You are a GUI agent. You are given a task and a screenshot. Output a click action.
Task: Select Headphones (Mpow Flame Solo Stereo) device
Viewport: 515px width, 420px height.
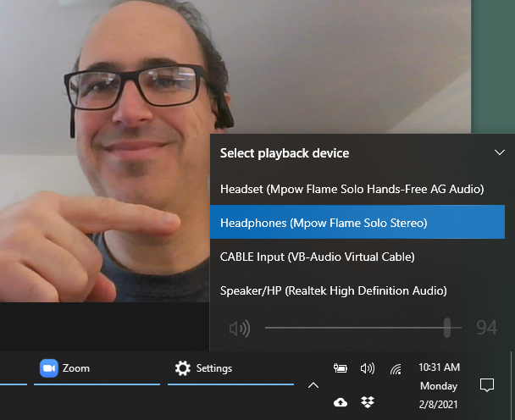(357, 222)
